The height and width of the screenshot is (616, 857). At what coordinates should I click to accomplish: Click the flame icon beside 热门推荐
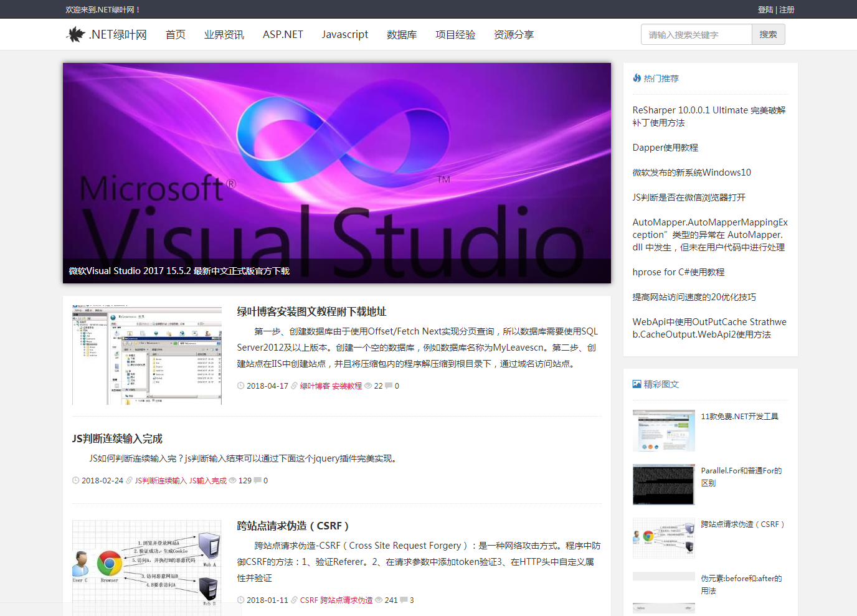click(x=637, y=78)
